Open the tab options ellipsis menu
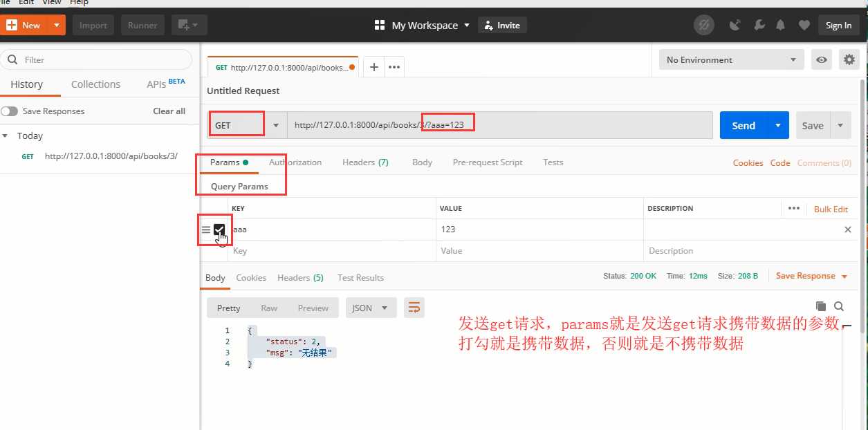 (394, 67)
